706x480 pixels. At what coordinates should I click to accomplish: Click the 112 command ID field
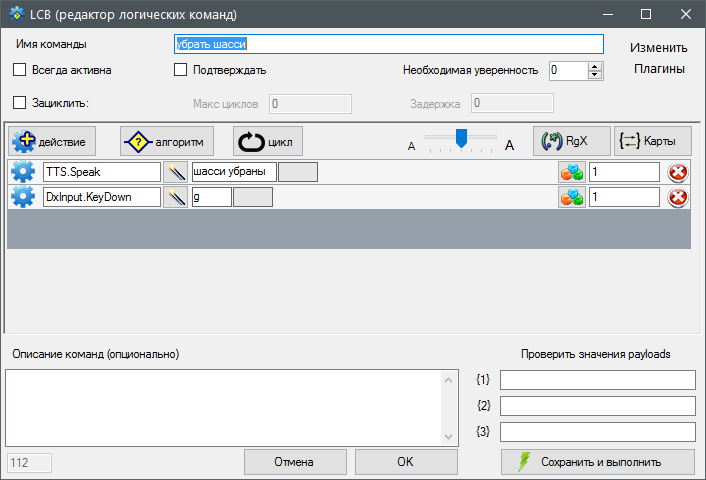click(30, 463)
